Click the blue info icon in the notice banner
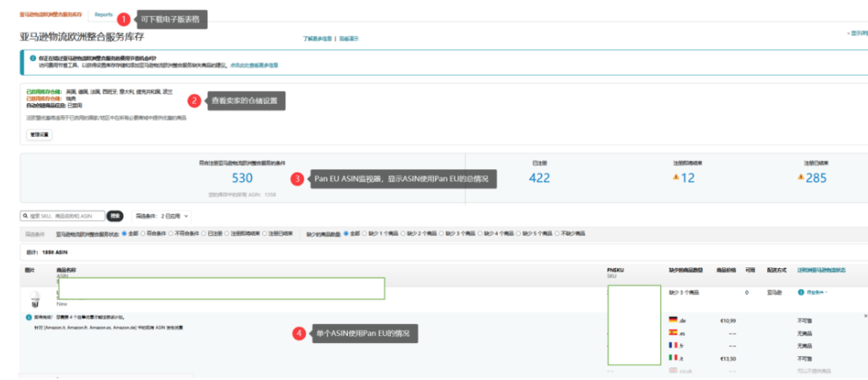The height and width of the screenshot is (380, 868). [34, 58]
